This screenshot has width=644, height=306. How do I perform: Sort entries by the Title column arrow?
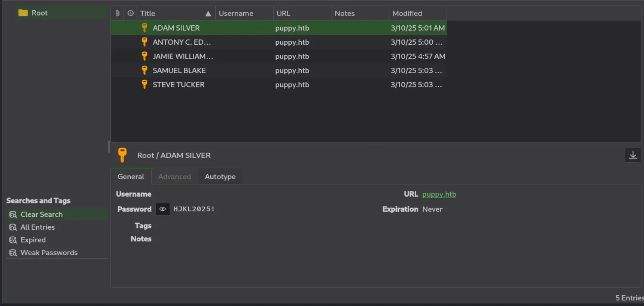coord(208,14)
